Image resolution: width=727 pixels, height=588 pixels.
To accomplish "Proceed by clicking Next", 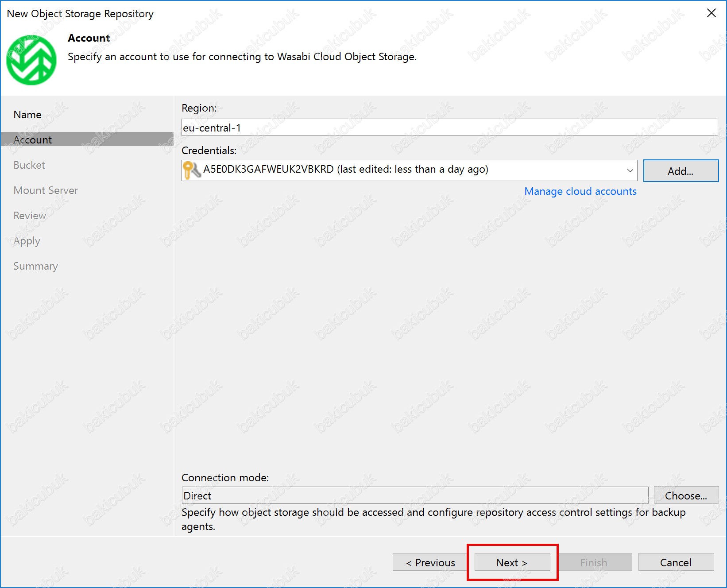I will pyautogui.click(x=512, y=562).
